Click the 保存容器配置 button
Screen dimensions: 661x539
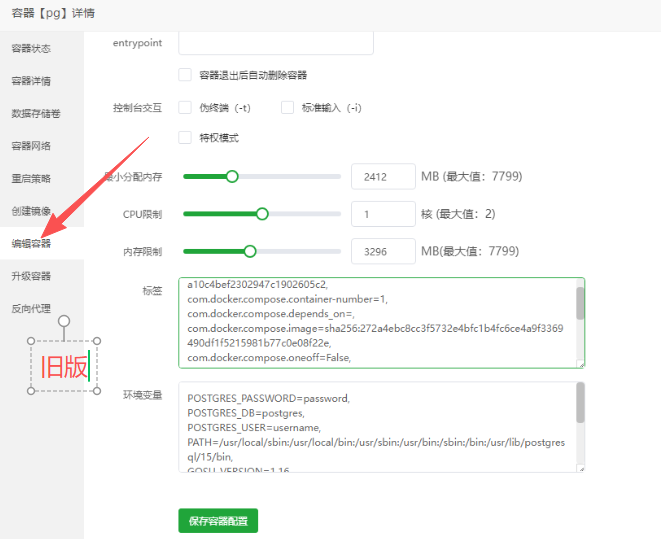[x=218, y=521]
